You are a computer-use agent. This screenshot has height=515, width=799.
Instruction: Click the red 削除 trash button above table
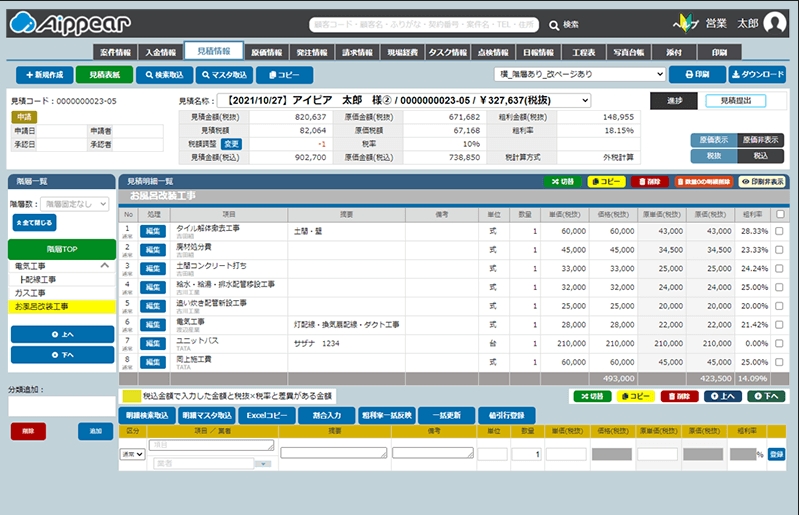tap(647, 182)
